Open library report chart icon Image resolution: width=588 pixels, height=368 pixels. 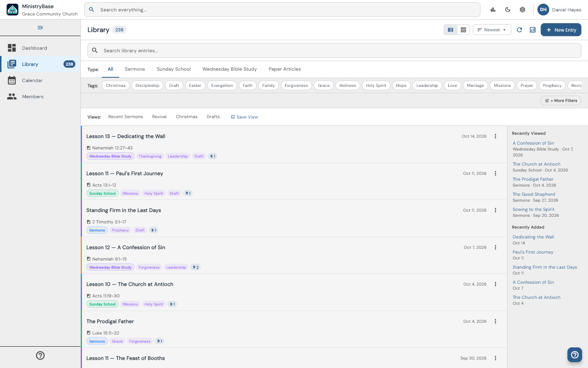point(533,30)
